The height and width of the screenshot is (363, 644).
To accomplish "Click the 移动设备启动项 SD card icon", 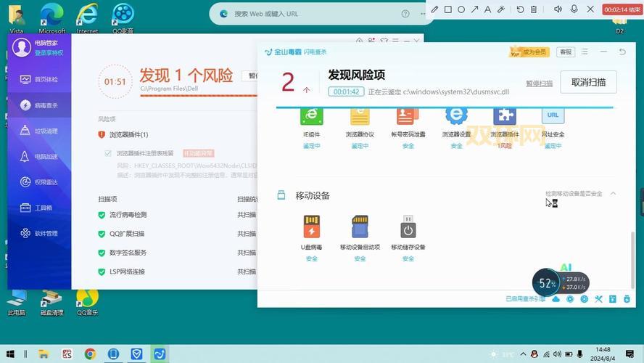I will click(360, 227).
